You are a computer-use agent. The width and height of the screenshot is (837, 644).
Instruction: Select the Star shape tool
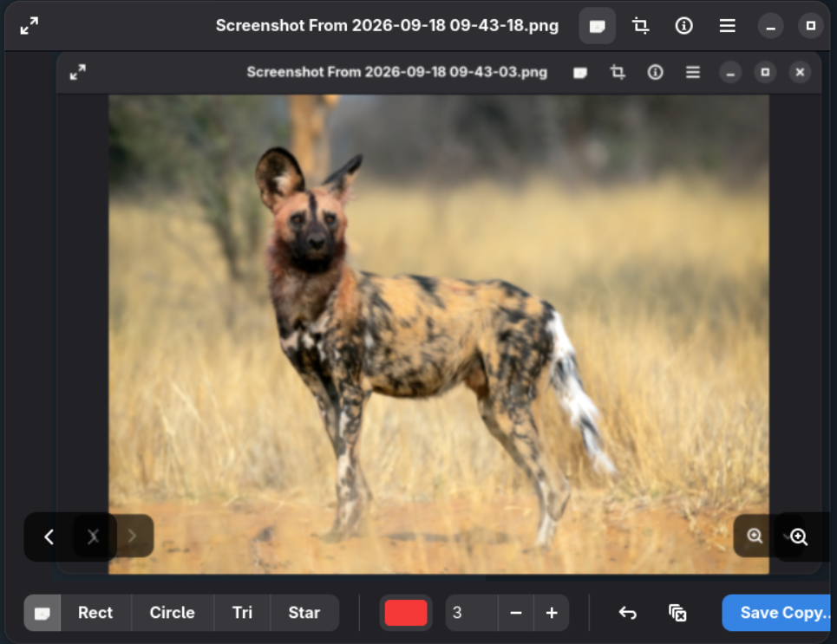pos(304,613)
